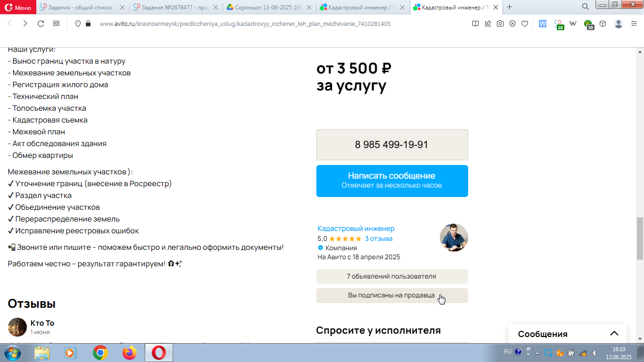
Task: Open Opera reader mode book icon
Action: click(x=476, y=24)
